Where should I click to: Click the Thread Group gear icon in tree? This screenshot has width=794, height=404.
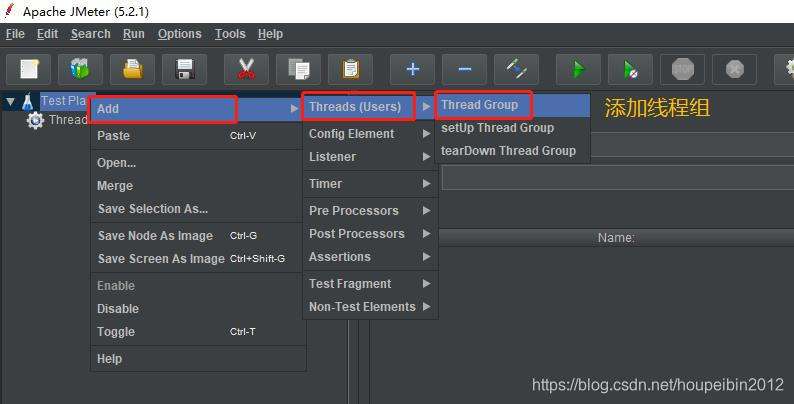[35, 120]
